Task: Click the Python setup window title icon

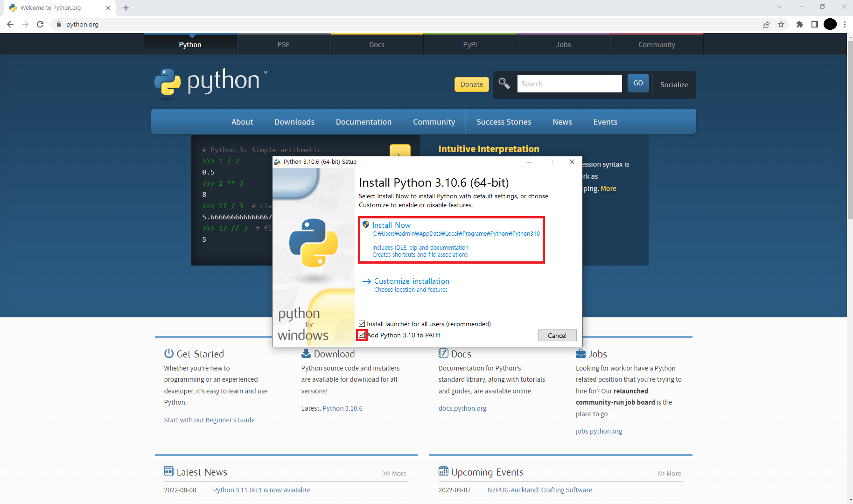Action: [277, 162]
